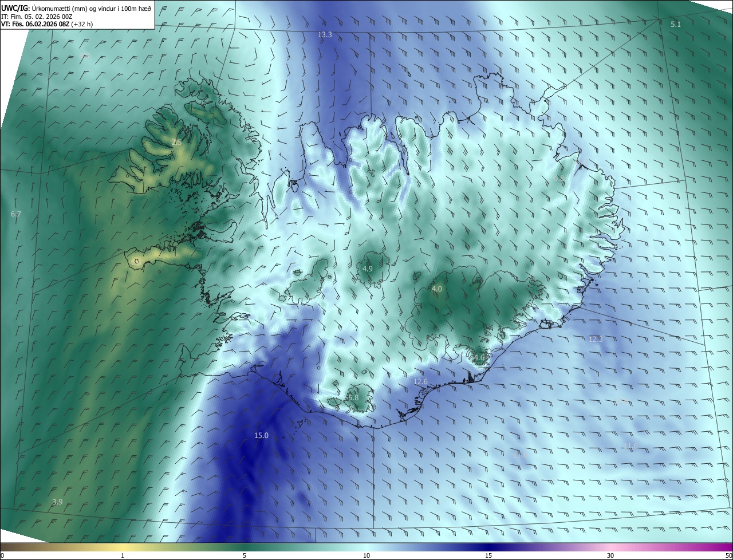
Task: Click the 50 tick label on the colour scale
Action: click(728, 555)
